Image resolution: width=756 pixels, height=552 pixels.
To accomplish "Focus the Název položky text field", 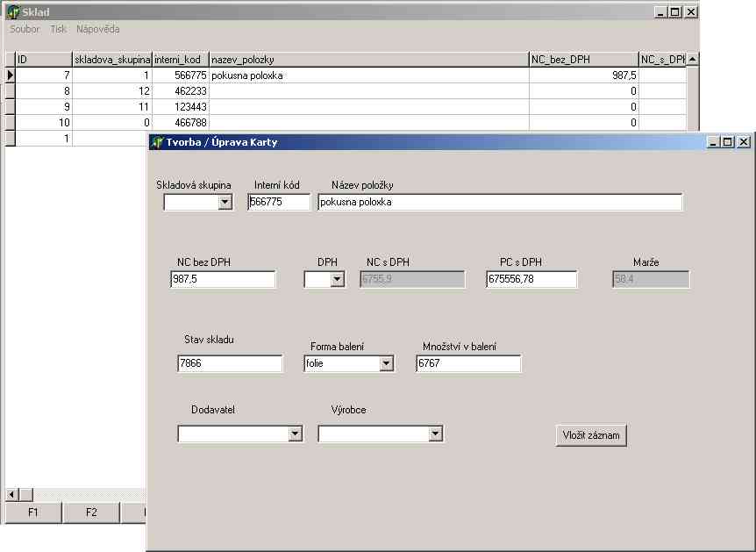I will [499, 202].
